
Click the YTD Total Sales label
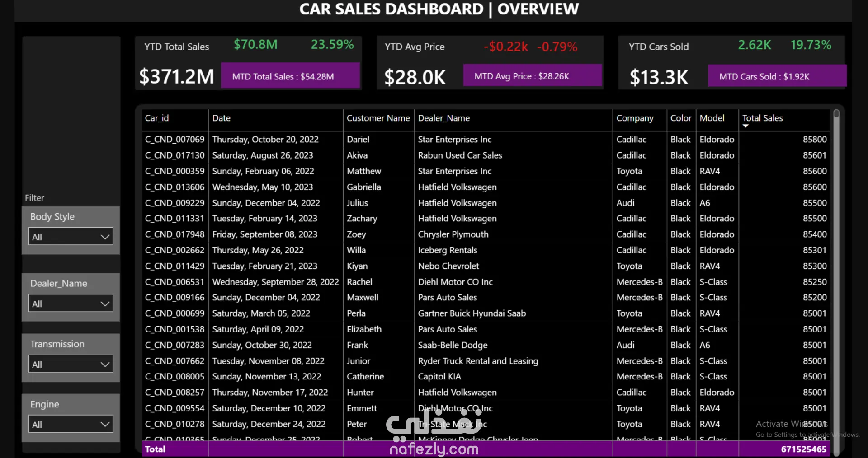coord(177,47)
